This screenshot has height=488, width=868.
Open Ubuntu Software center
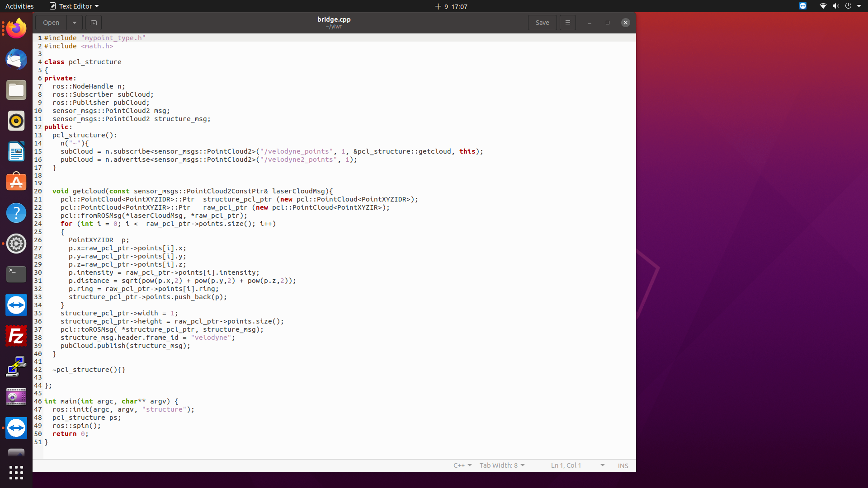(x=16, y=181)
